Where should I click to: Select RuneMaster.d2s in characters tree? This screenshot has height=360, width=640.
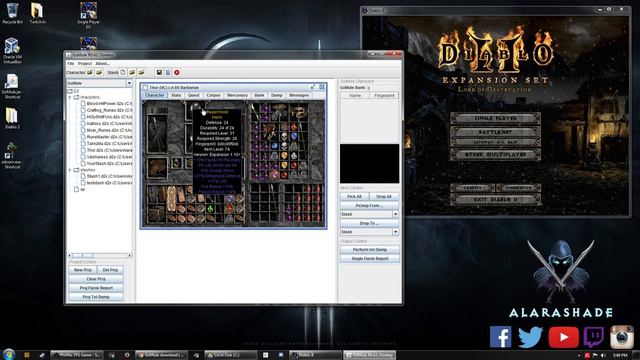click(106, 137)
